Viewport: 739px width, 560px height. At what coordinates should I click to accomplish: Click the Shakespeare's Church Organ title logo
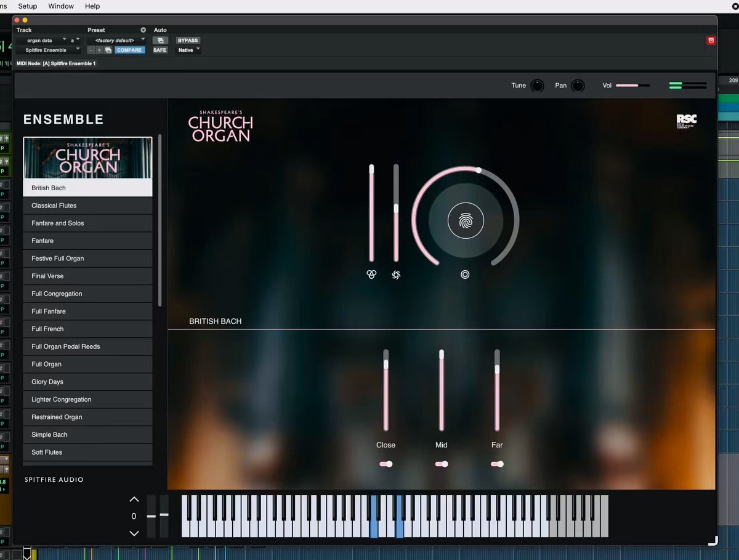coord(220,126)
